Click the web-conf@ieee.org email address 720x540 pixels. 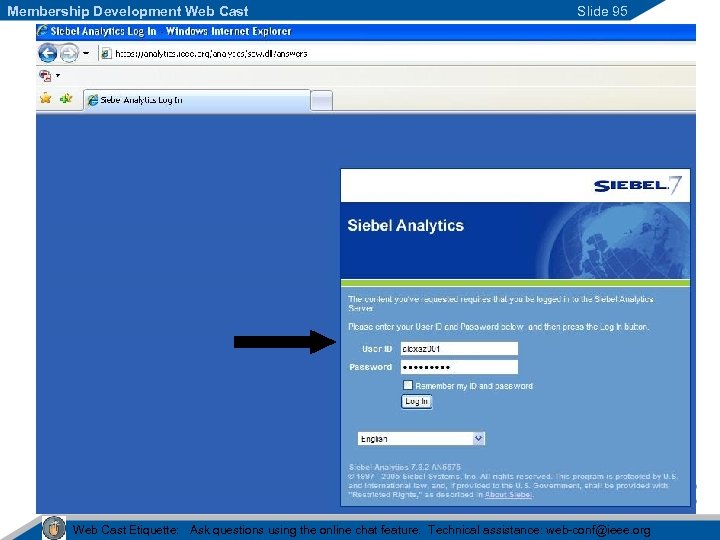598,530
